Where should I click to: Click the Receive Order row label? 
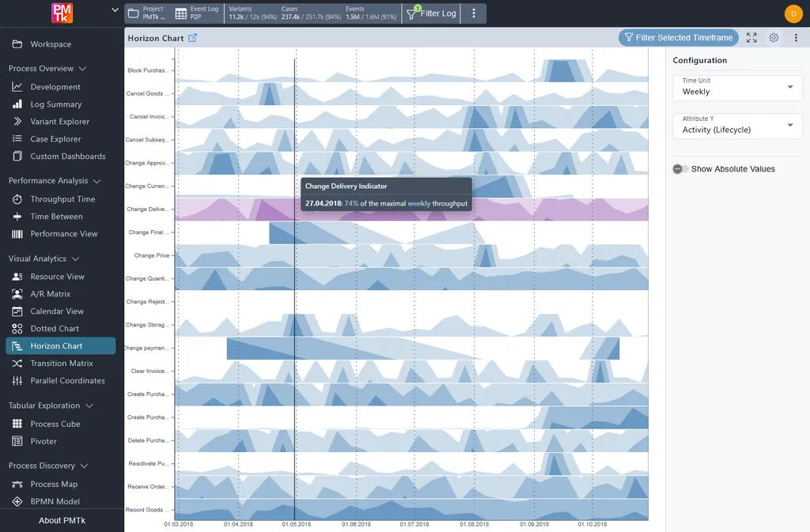[148, 487]
